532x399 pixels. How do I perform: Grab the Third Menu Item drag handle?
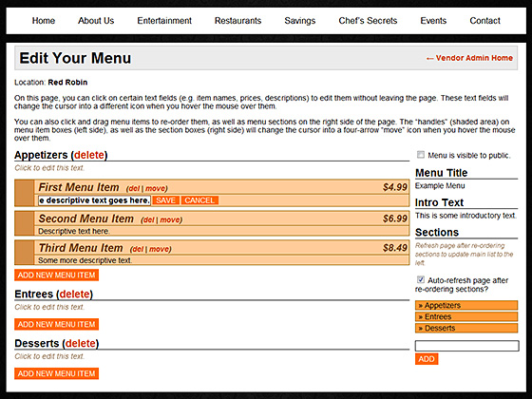coord(24,253)
